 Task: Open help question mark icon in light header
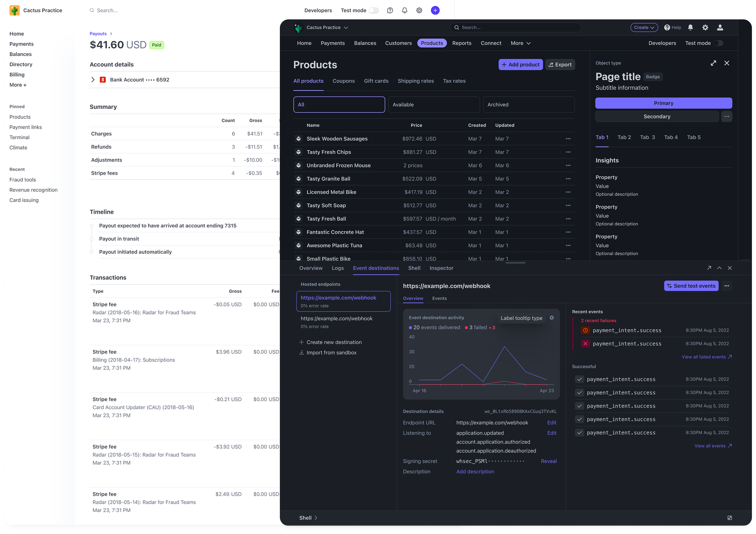click(x=390, y=10)
